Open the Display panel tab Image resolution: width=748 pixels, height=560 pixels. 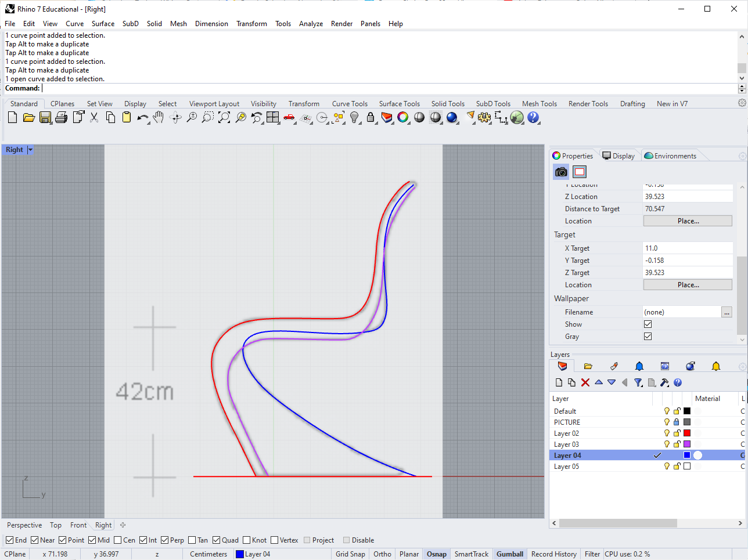click(x=619, y=156)
